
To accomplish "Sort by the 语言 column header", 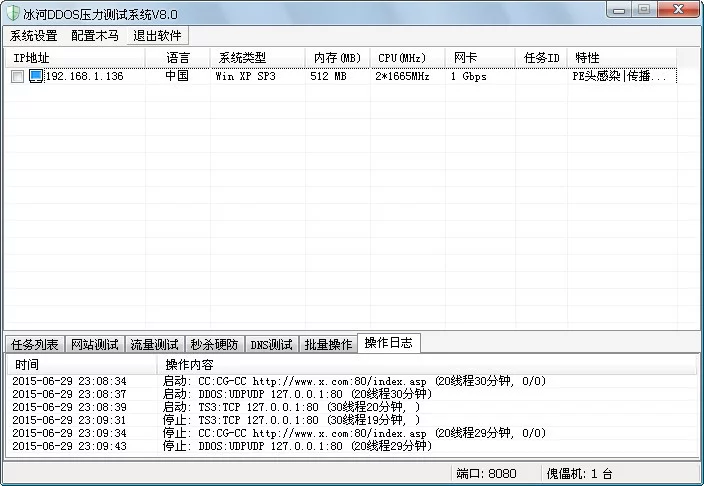I will pyautogui.click(x=178, y=58).
